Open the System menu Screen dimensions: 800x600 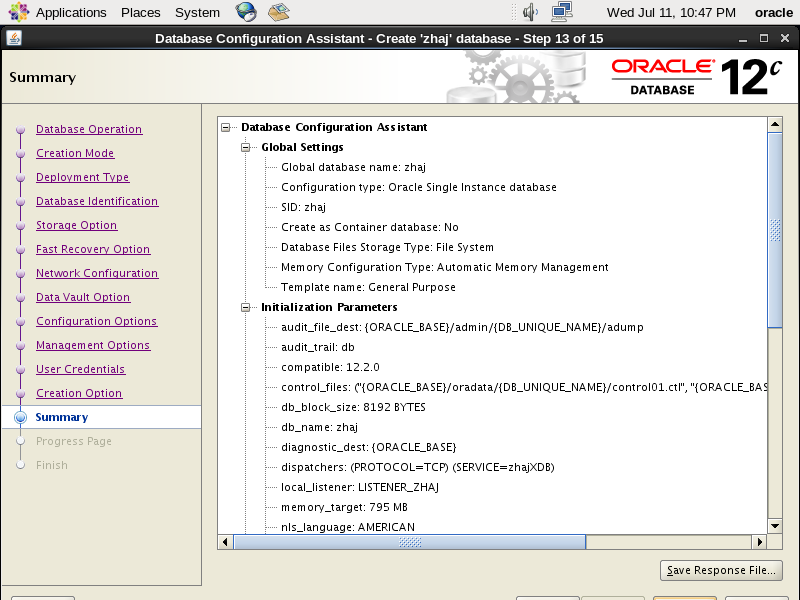pos(197,12)
